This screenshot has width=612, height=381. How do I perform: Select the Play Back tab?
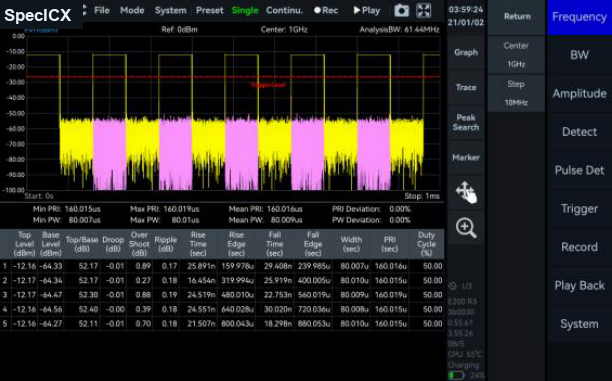pos(579,285)
